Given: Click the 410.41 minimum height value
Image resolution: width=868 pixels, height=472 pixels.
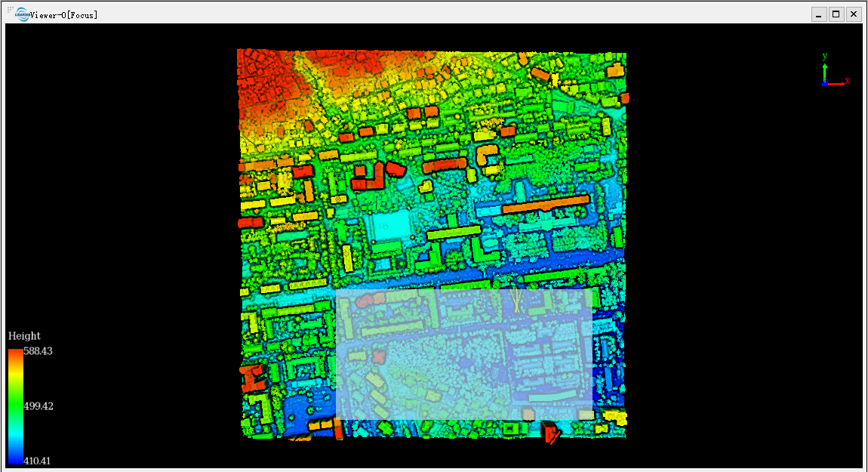Looking at the screenshot, I should coord(37,461).
